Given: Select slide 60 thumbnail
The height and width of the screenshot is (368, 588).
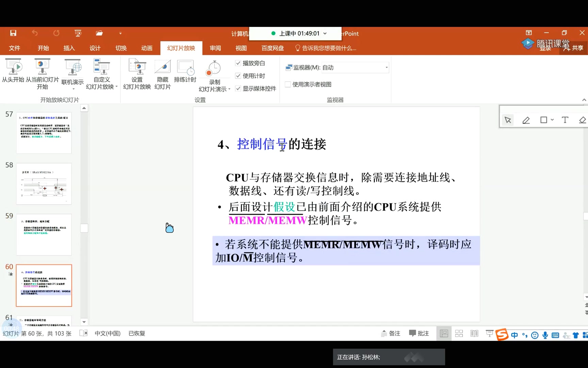Looking at the screenshot, I should pyautogui.click(x=44, y=286).
